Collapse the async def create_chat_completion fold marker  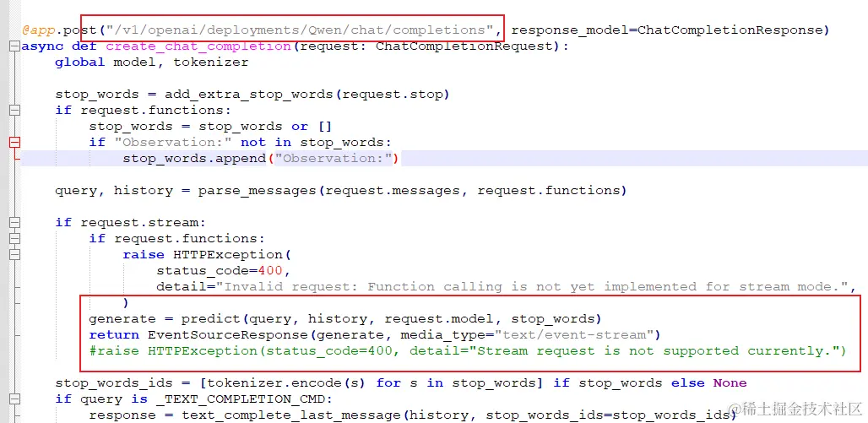[15, 46]
